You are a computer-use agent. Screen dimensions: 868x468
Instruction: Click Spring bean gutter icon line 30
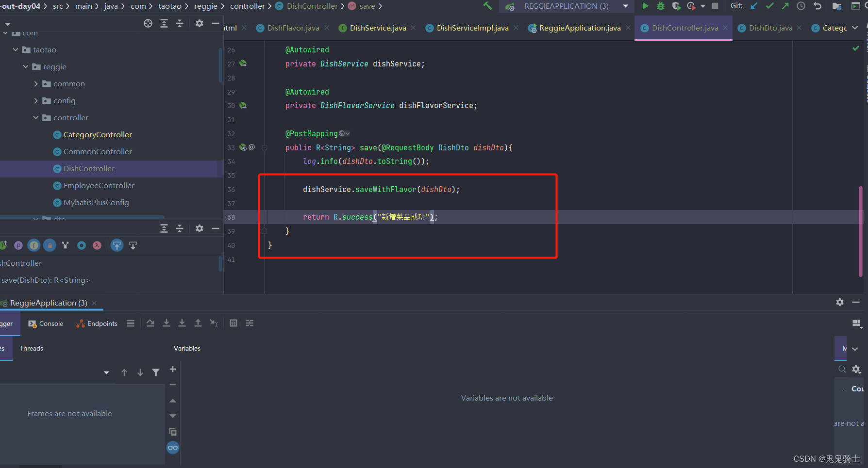click(x=243, y=105)
